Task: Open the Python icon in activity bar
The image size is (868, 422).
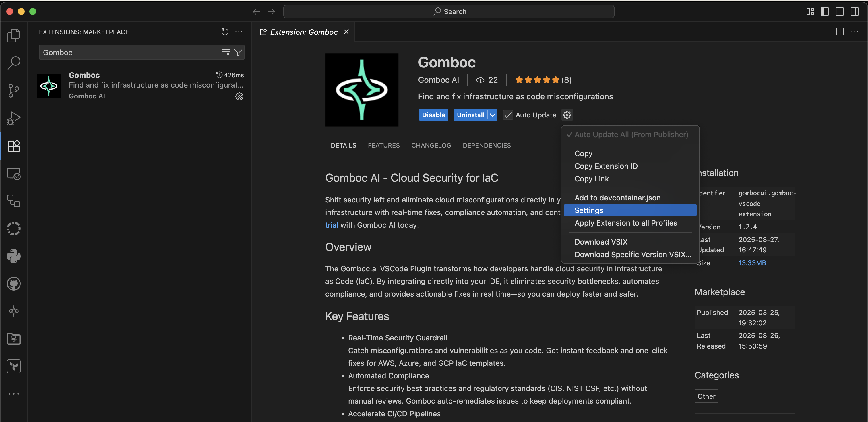Action: pyautogui.click(x=13, y=256)
